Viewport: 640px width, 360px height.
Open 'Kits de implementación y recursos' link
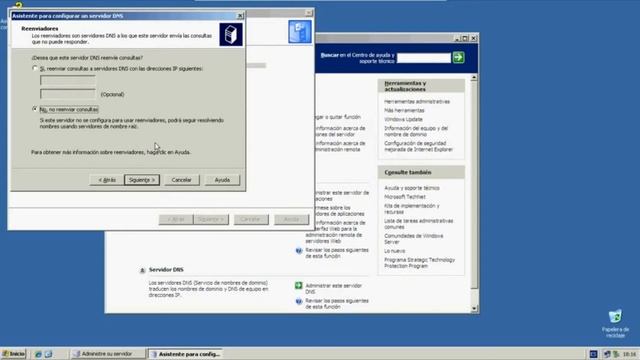(411, 209)
